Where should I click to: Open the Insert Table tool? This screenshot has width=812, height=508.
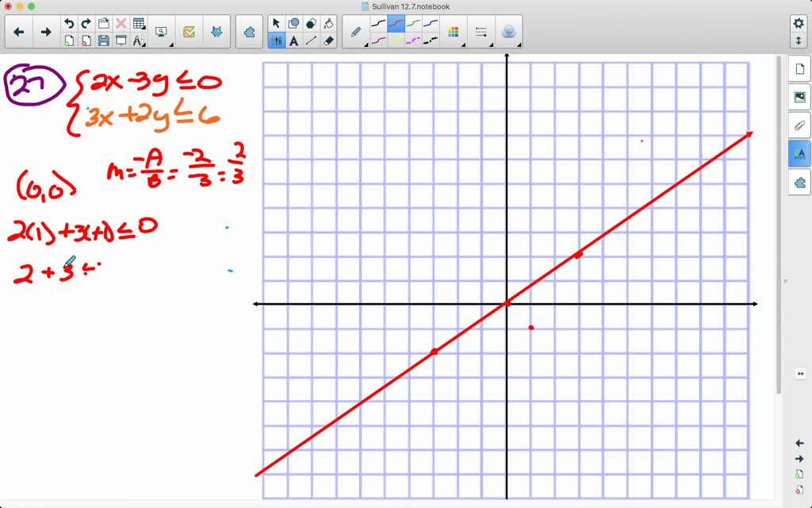click(138, 22)
